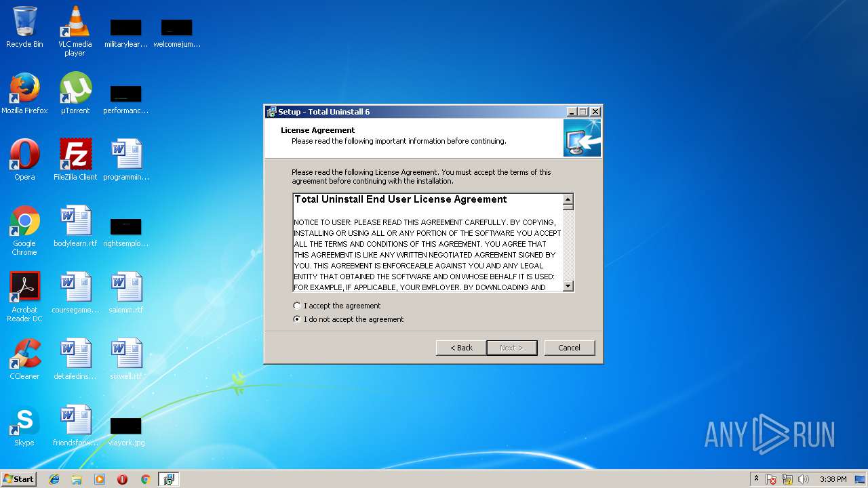Activate Setup installer taskbar button
868x488 pixels.
point(168,479)
